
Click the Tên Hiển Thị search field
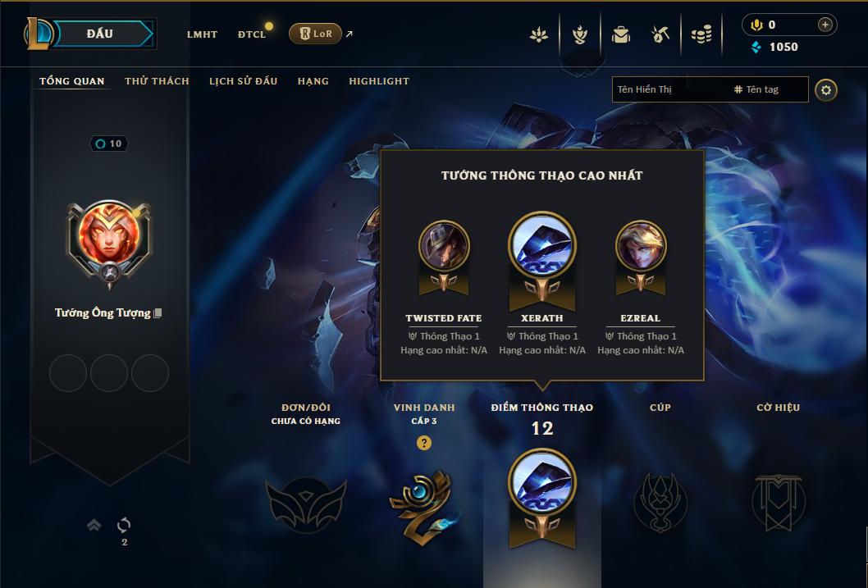tap(669, 89)
